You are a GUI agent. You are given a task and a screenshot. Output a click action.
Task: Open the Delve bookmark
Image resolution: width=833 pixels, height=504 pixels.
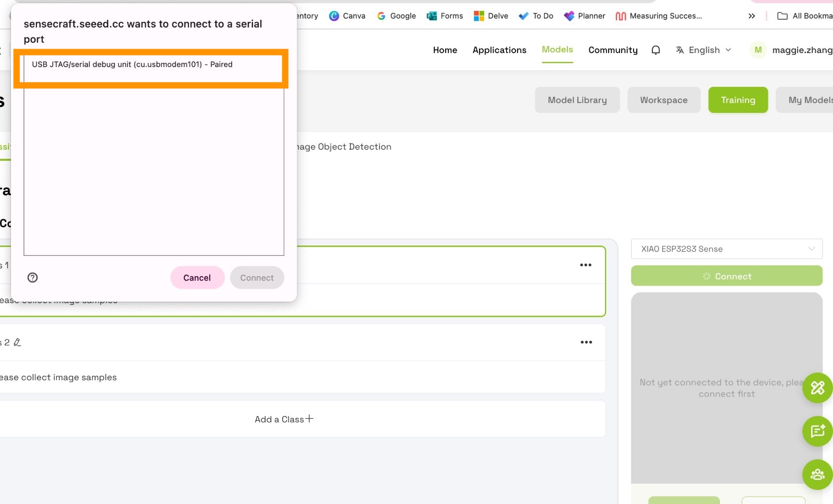click(x=491, y=16)
